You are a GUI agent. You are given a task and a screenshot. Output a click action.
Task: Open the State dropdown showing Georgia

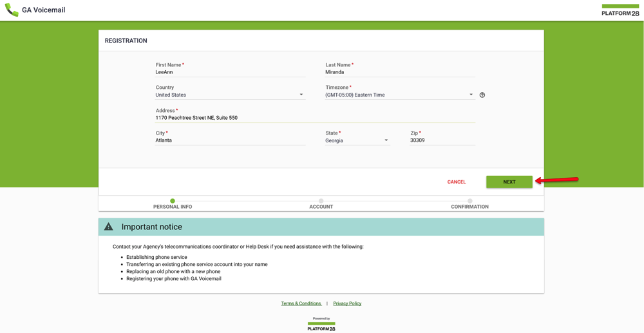(x=357, y=140)
